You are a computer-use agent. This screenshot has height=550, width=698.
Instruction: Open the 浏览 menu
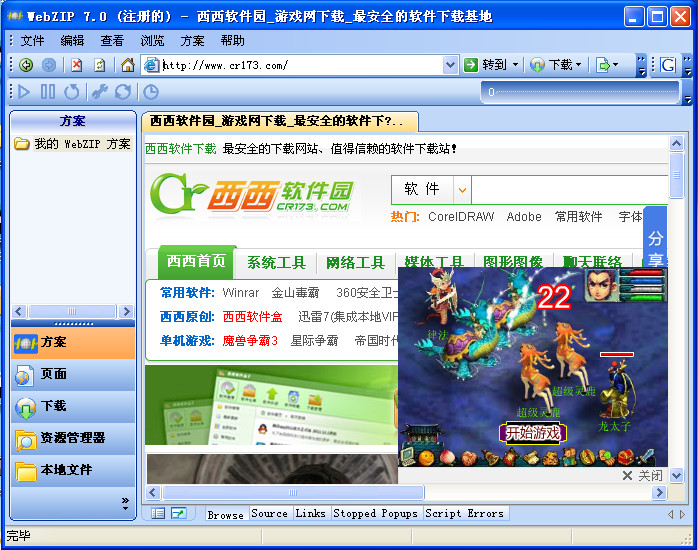[x=152, y=41]
